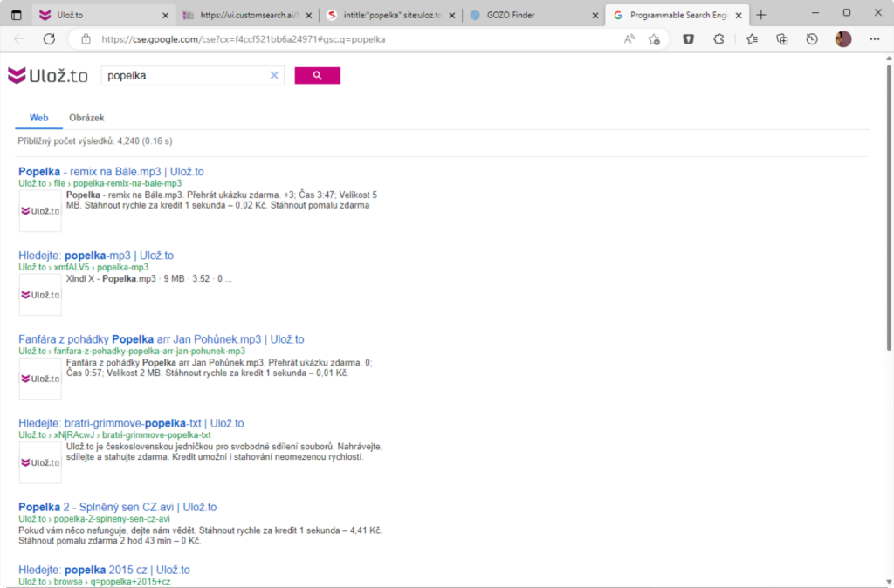Open the user profile avatar
This screenshot has height=588, width=894.
tap(842, 38)
